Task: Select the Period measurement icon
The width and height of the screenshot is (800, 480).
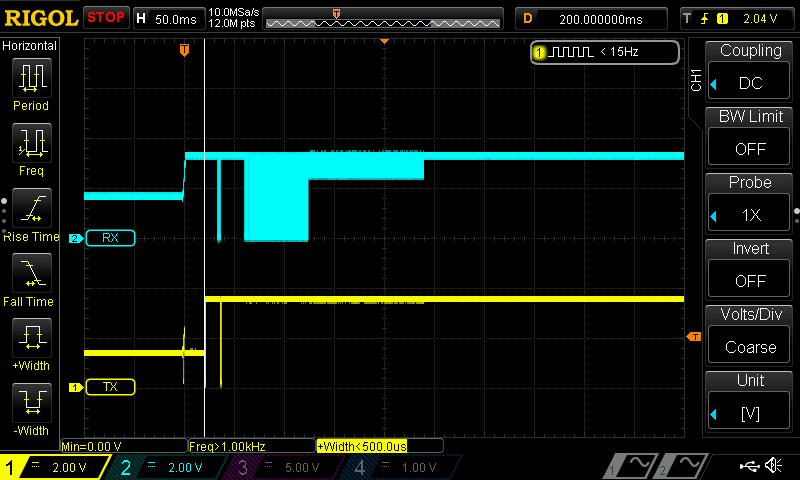Action: coord(32,78)
